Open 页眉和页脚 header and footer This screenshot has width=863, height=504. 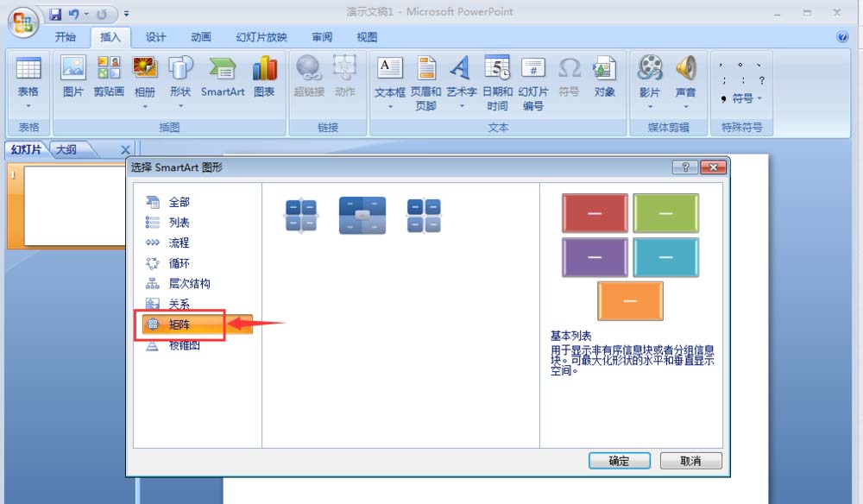pos(426,83)
